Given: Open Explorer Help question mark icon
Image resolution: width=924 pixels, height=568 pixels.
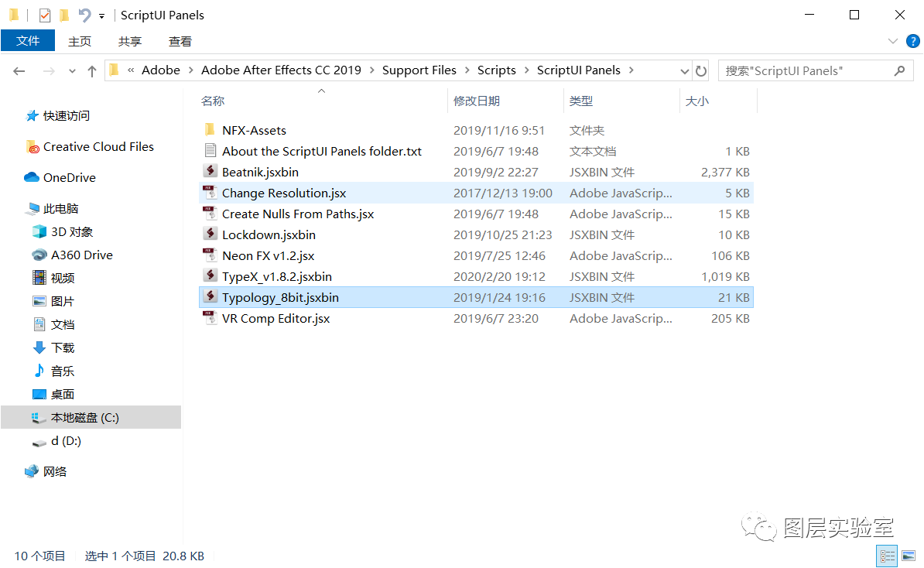Looking at the screenshot, I should click(913, 41).
